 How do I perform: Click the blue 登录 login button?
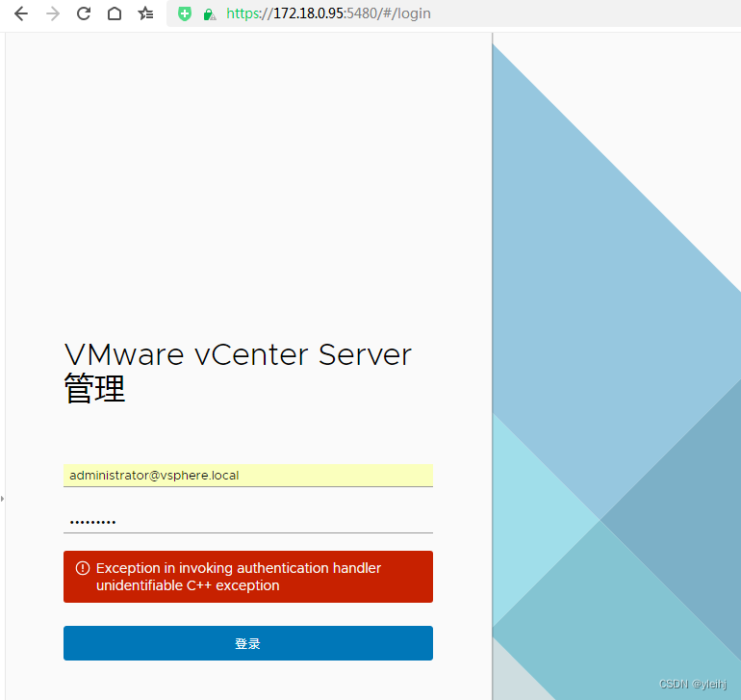tap(248, 643)
